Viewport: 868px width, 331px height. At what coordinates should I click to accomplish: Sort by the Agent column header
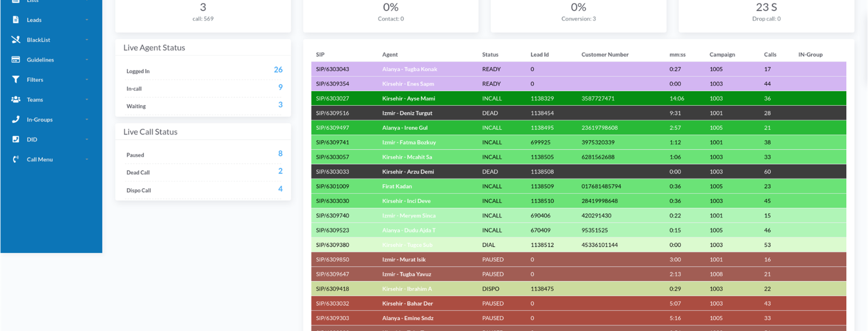(x=390, y=55)
